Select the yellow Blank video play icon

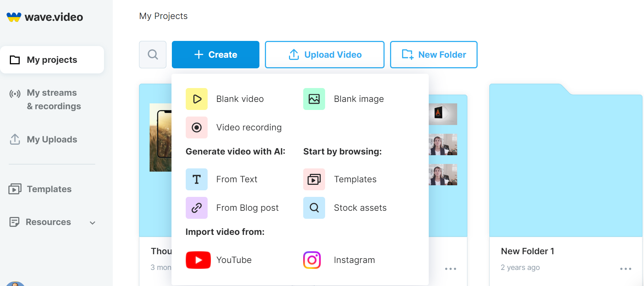197,99
